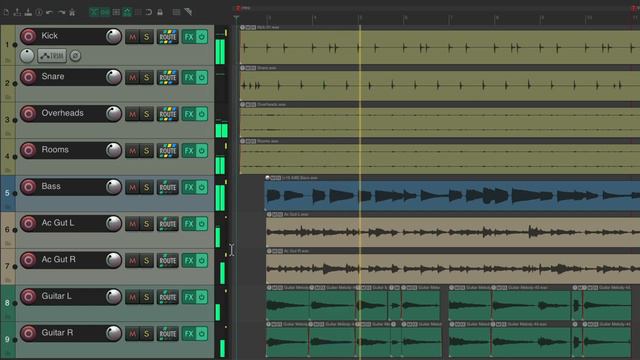Arm the Bass track for recording

[29, 187]
